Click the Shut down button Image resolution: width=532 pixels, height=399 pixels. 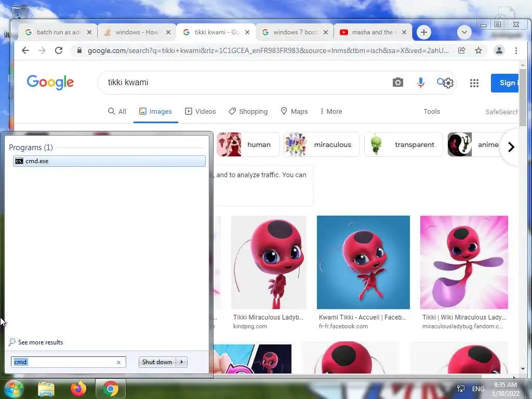pyautogui.click(x=157, y=362)
